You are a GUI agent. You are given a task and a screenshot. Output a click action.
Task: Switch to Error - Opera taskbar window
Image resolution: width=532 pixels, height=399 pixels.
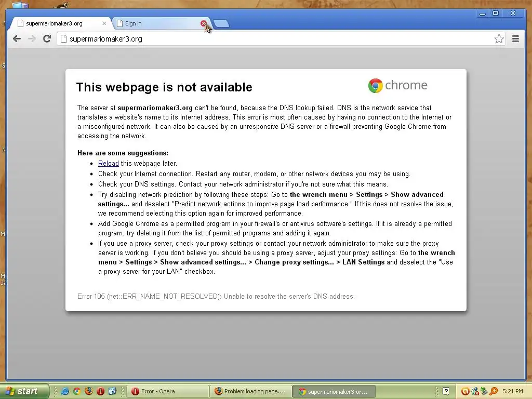[x=167, y=392]
